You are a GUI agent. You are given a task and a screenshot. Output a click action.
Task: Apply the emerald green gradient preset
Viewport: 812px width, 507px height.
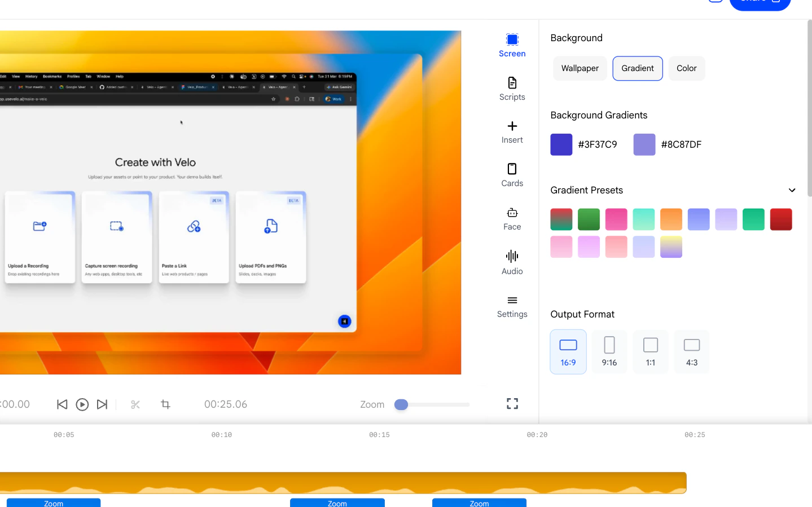(x=753, y=219)
